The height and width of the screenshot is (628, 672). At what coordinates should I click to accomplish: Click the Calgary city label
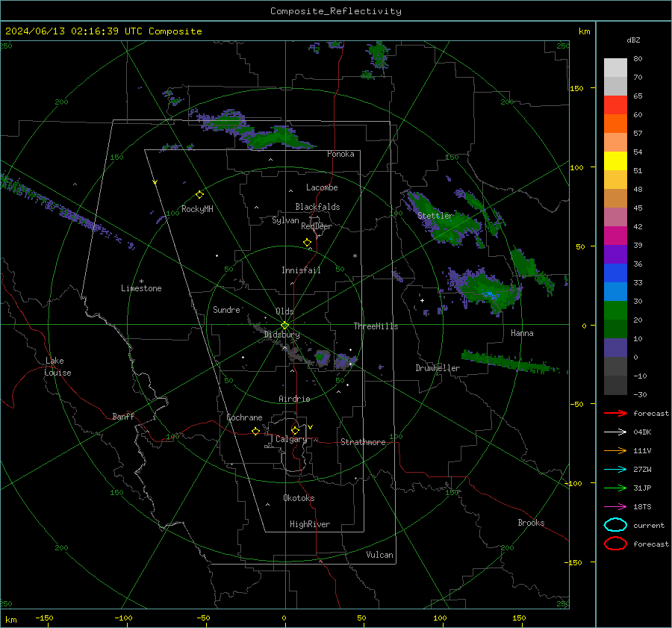tap(291, 439)
